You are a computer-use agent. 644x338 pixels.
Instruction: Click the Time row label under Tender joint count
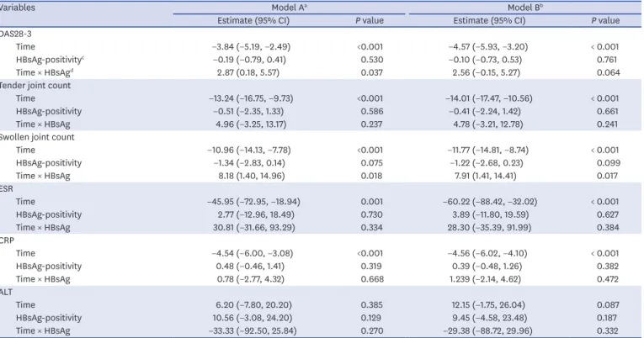point(25,98)
